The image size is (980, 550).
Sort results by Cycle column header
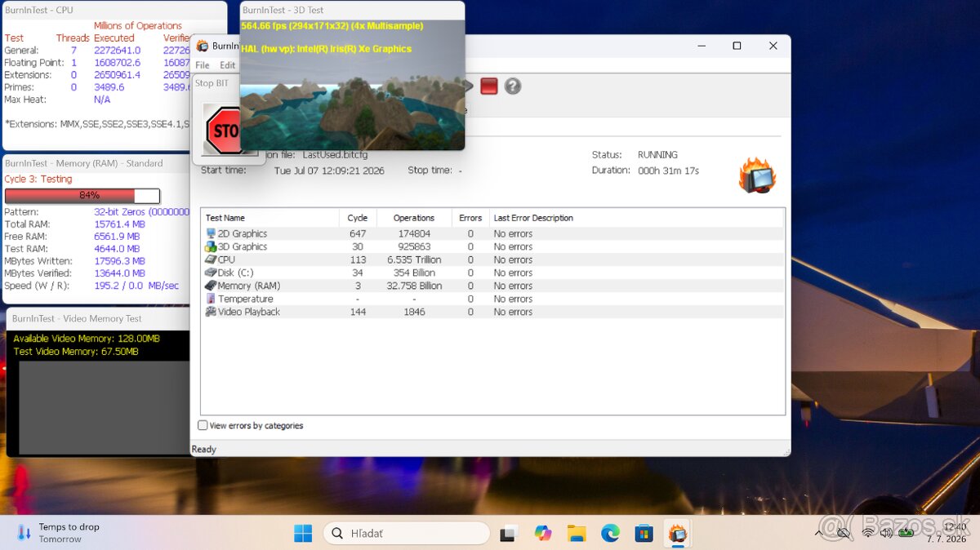coord(358,218)
